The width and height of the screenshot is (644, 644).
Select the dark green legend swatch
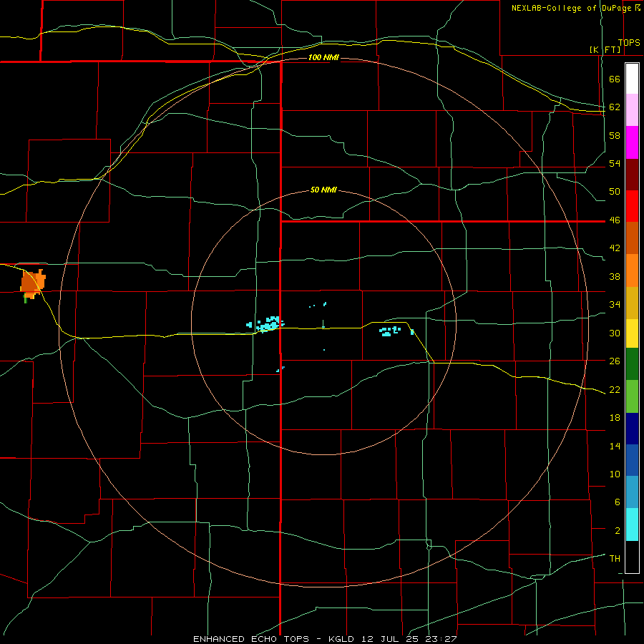pyautogui.click(x=632, y=364)
